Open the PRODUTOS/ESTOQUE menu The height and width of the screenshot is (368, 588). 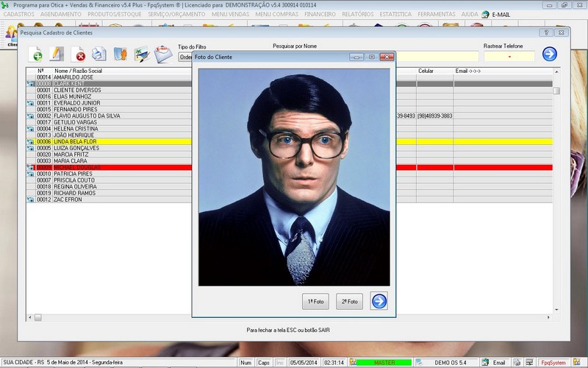click(115, 14)
